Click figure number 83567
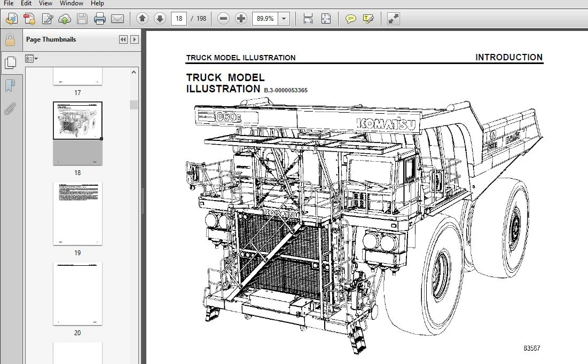 pyautogui.click(x=532, y=349)
